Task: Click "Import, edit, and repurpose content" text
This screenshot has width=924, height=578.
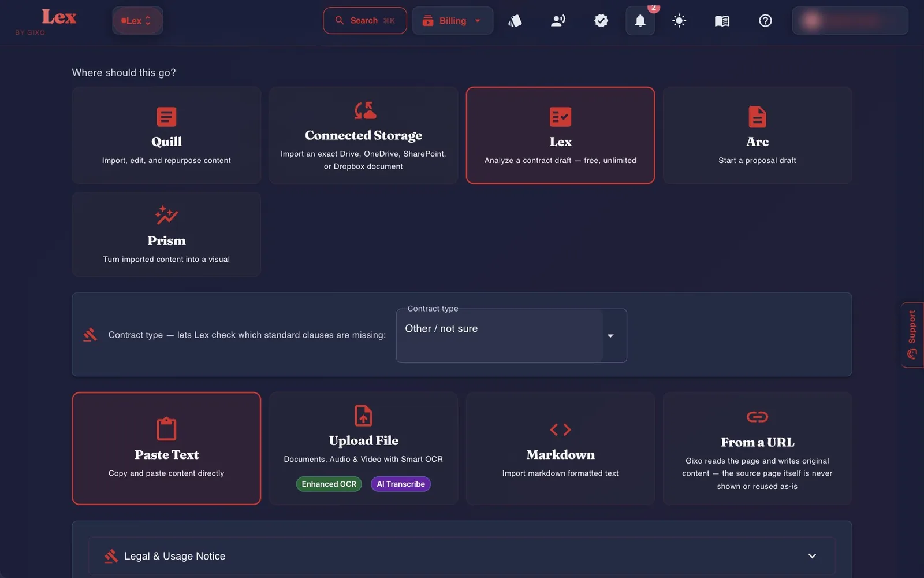Action: click(x=166, y=161)
